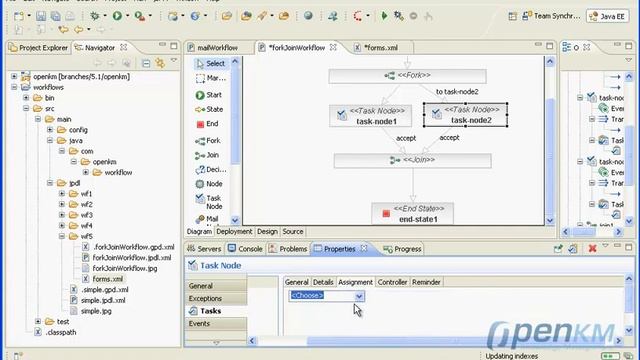Click the diagram vertical scrollbar down arrow

click(x=550, y=220)
